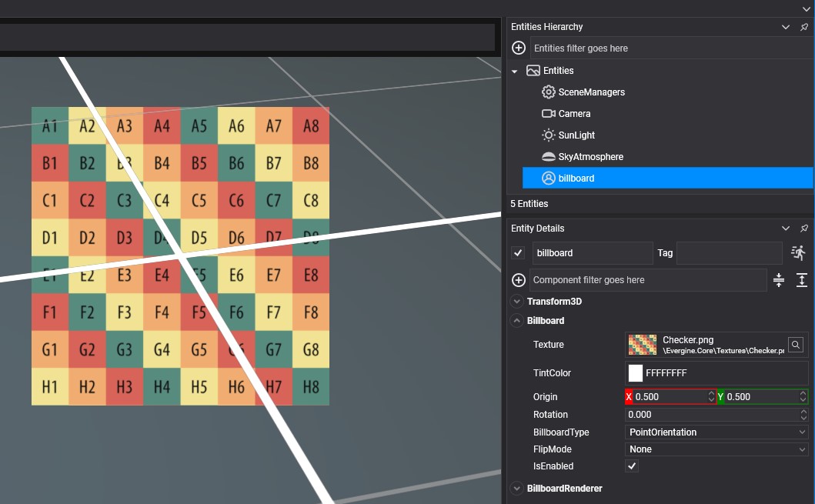The height and width of the screenshot is (504, 815).
Task: Increment the Origin X value stepper
Action: point(711,393)
